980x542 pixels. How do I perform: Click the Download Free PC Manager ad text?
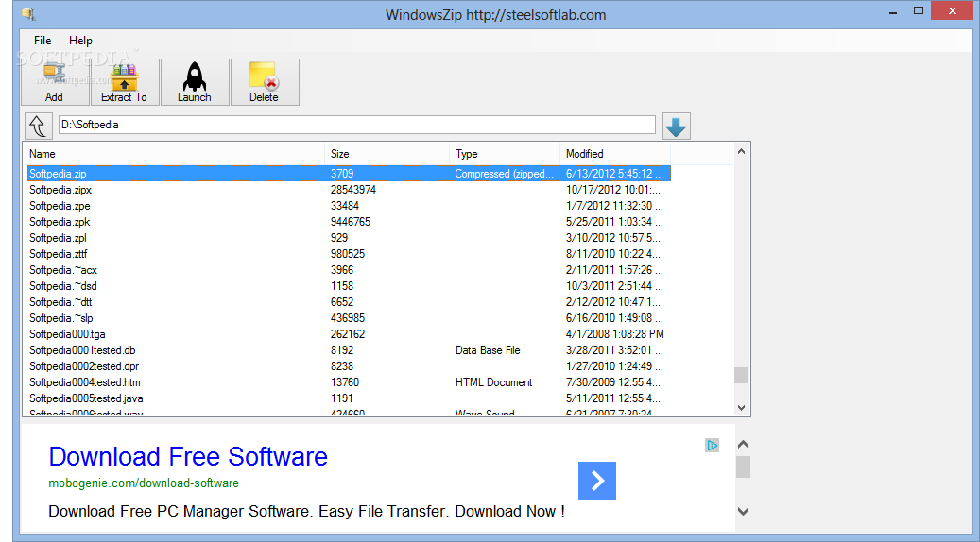tap(307, 512)
